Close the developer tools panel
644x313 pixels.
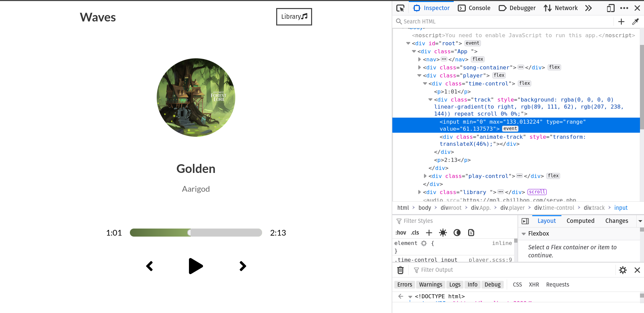[637, 8]
